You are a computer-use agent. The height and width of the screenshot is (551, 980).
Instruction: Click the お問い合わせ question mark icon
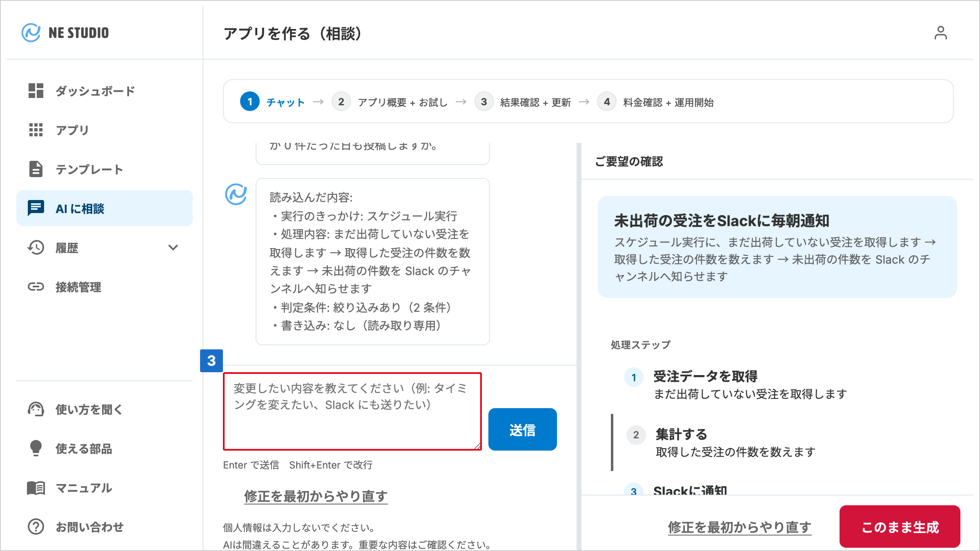point(36,527)
